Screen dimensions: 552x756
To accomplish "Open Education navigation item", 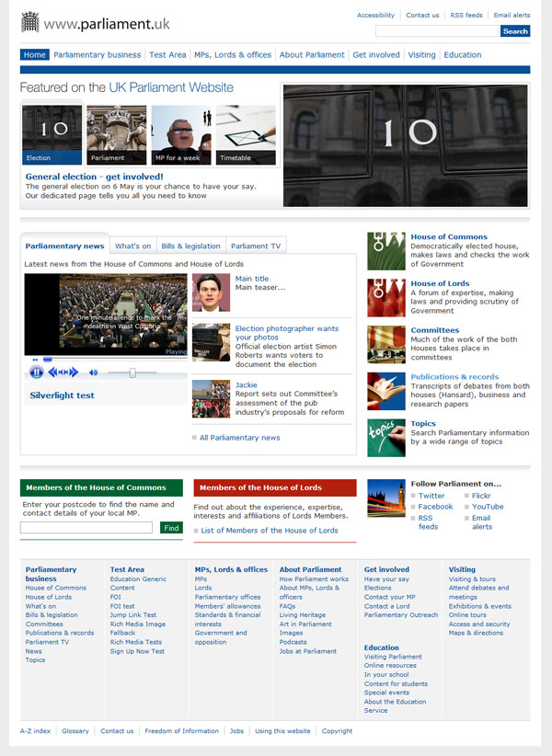I will tap(463, 54).
